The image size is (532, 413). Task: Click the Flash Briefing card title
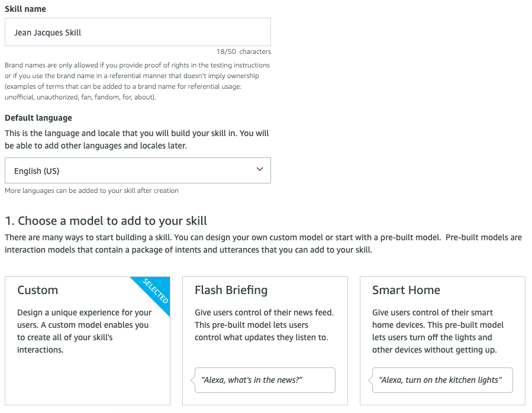(x=231, y=290)
